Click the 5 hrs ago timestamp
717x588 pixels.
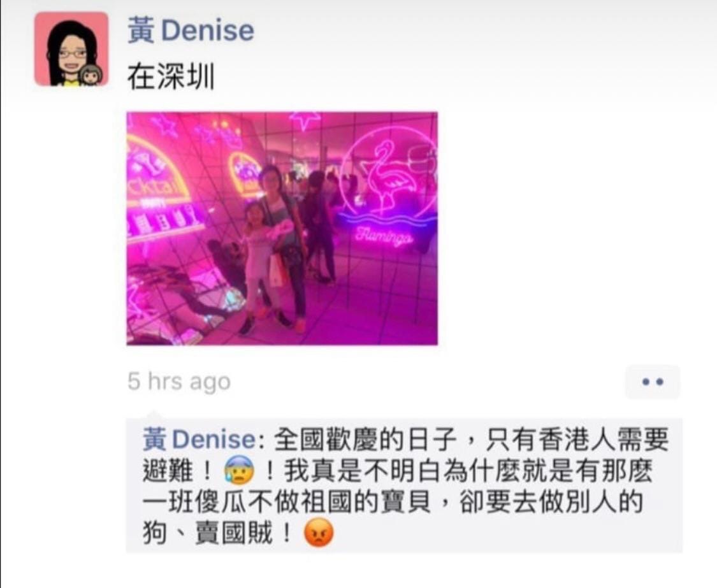179,382
